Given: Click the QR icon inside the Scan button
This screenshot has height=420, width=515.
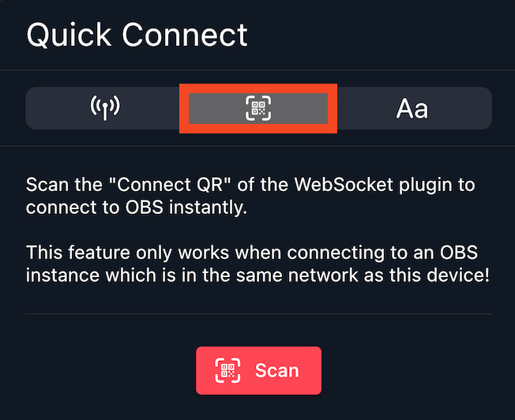Looking at the screenshot, I should [x=228, y=370].
